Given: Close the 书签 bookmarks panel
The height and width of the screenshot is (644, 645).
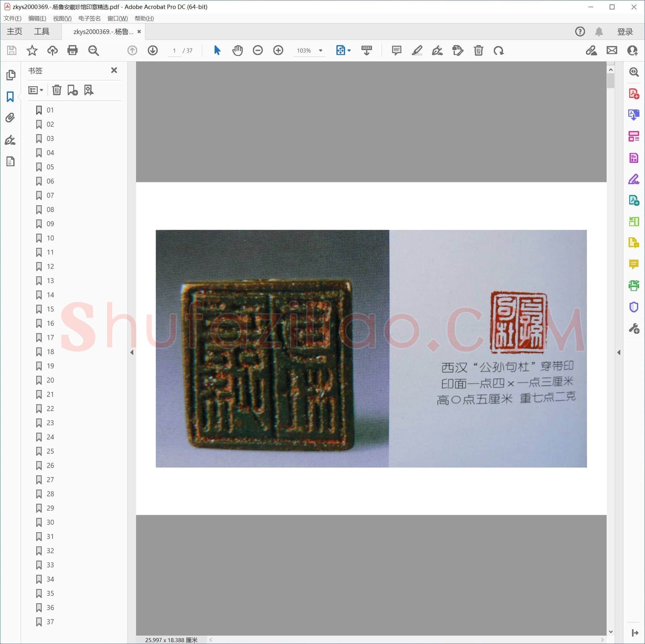Looking at the screenshot, I should point(114,70).
